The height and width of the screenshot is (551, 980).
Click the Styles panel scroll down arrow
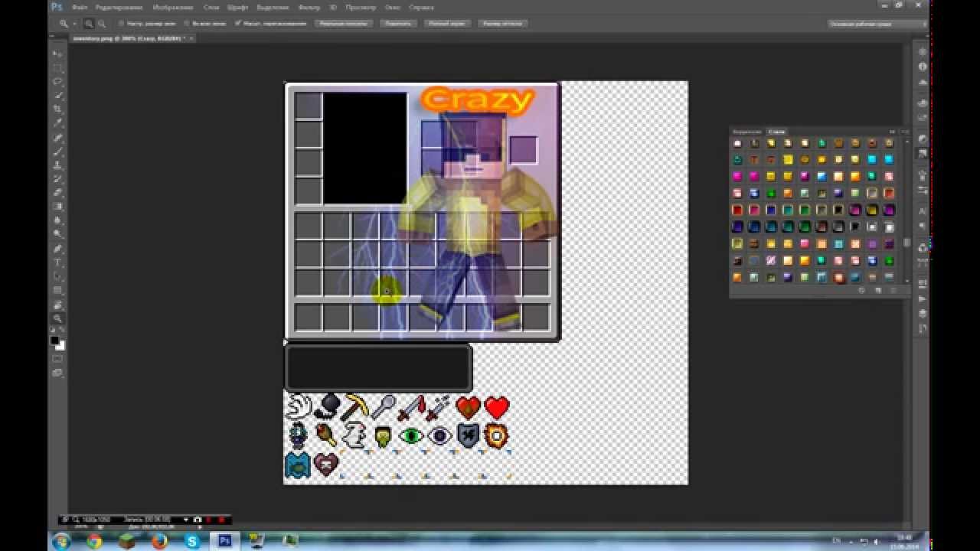pyautogui.click(x=906, y=280)
